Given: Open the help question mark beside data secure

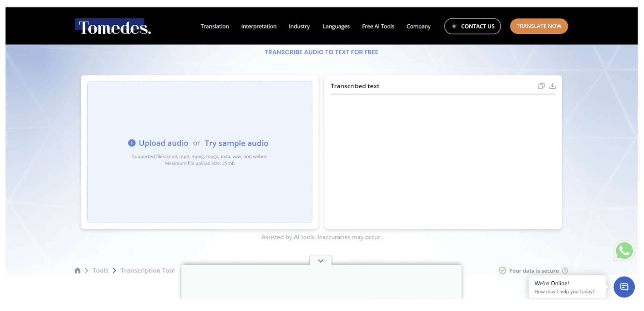Looking at the screenshot, I should coord(565,270).
